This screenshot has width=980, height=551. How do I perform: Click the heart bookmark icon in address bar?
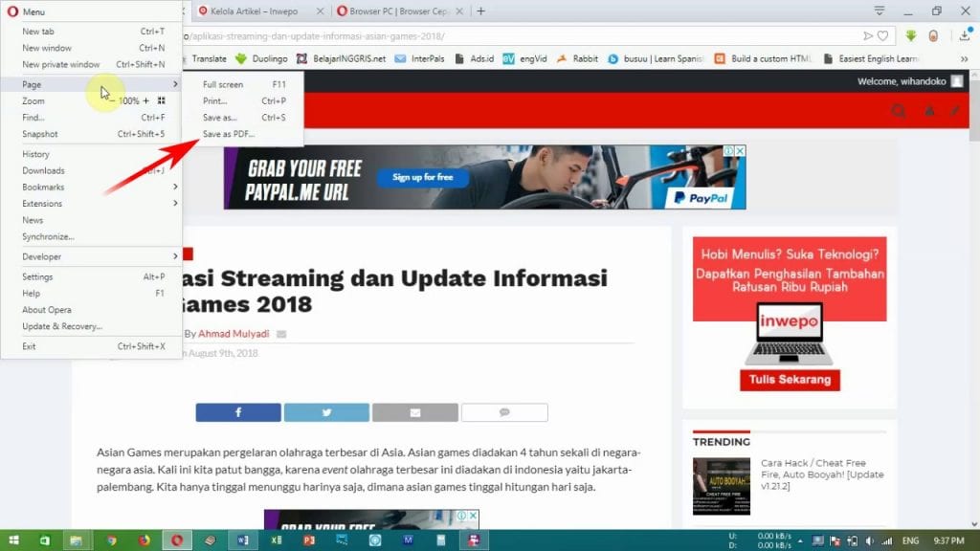882,36
